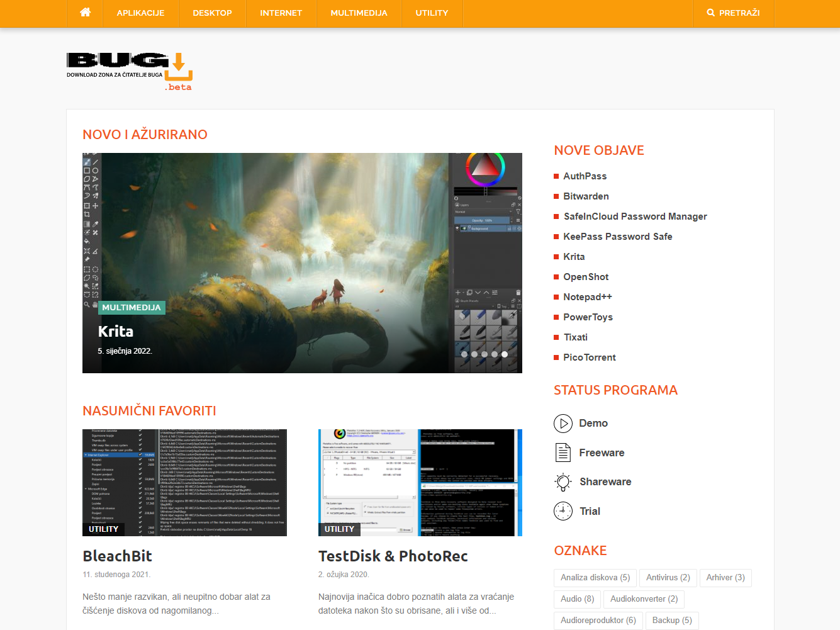Filter by Freeware status

602,453
